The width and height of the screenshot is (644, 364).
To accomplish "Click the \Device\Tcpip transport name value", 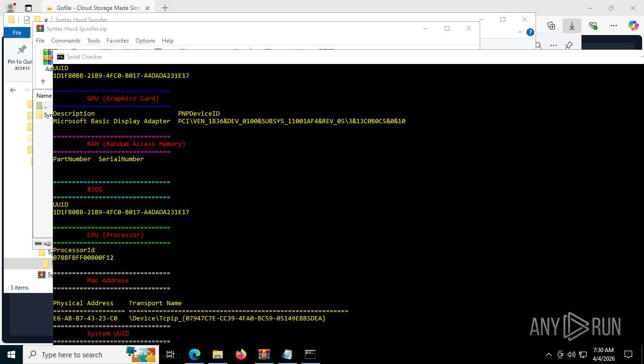I will pos(227,318).
